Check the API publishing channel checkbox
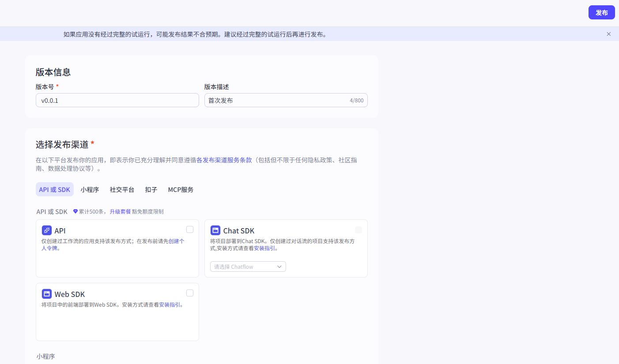 click(x=189, y=229)
